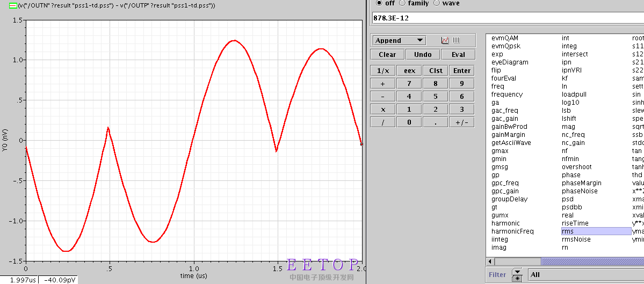The width and height of the screenshot is (644, 284).
Task: Click the multiply x key
Action: pos(383,110)
